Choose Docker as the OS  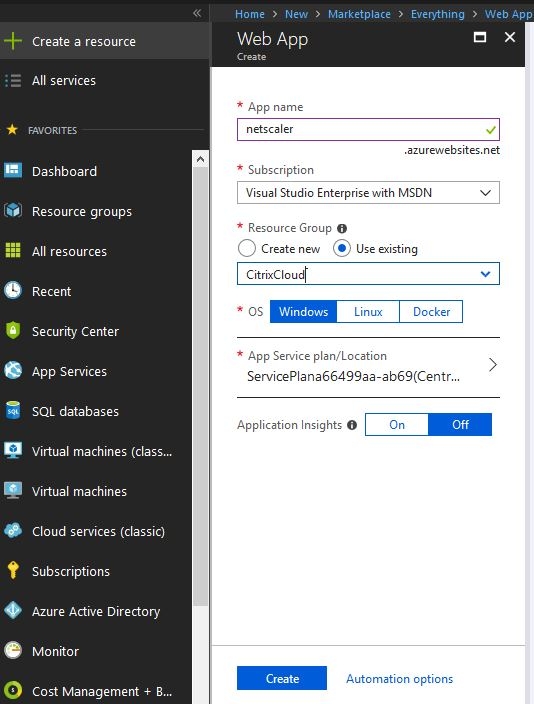tap(431, 312)
